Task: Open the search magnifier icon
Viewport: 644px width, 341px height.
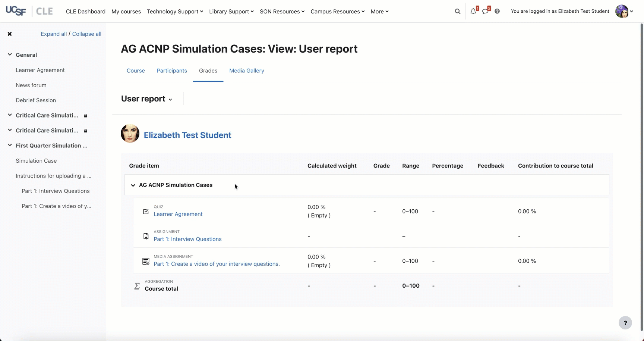Action: pyautogui.click(x=457, y=12)
